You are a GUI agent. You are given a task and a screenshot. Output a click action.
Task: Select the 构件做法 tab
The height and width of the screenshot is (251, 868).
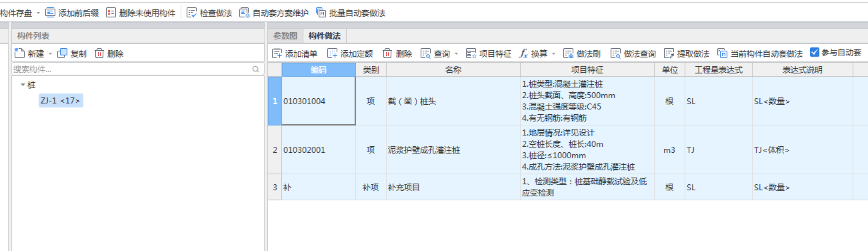tap(324, 36)
